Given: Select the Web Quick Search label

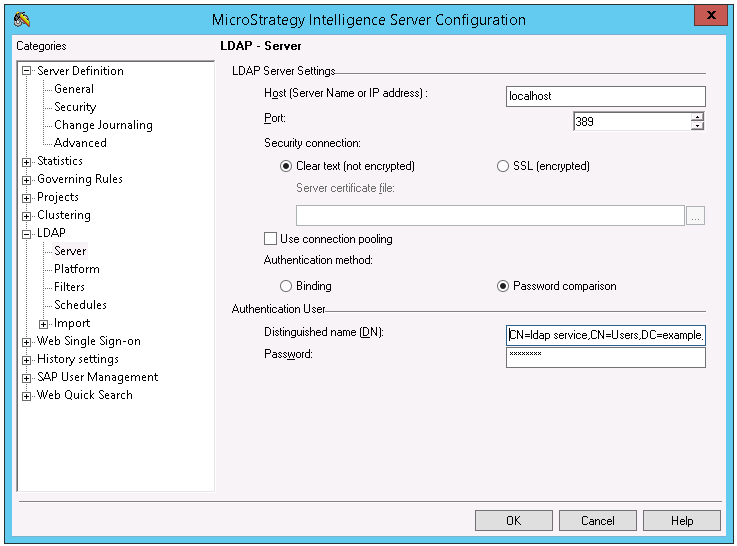Looking at the screenshot, I should (85, 395).
